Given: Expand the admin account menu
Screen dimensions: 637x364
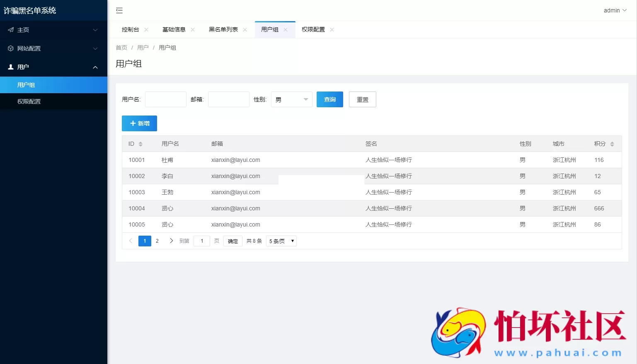Looking at the screenshot, I should coord(615,10).
